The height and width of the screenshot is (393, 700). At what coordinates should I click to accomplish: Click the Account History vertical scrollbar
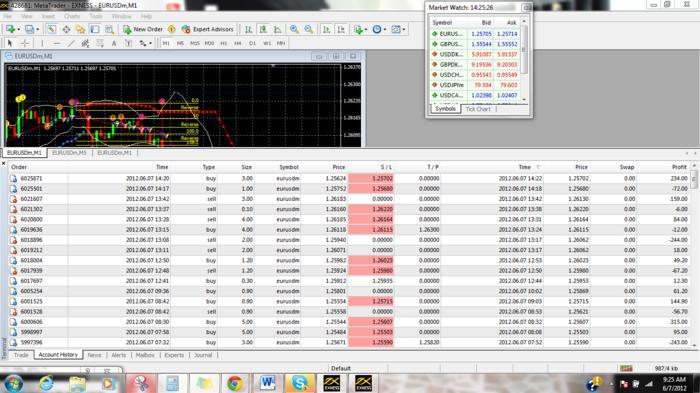(x=694, y=255)
